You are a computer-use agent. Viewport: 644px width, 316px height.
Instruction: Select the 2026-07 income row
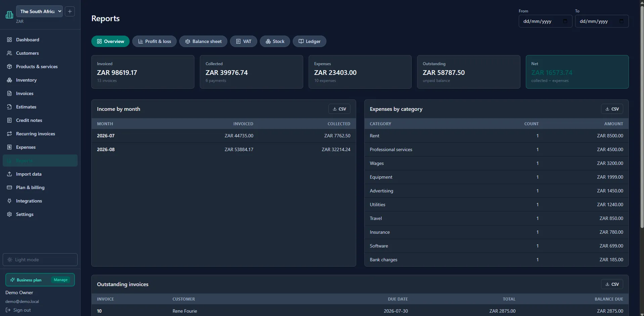[224, 136]
